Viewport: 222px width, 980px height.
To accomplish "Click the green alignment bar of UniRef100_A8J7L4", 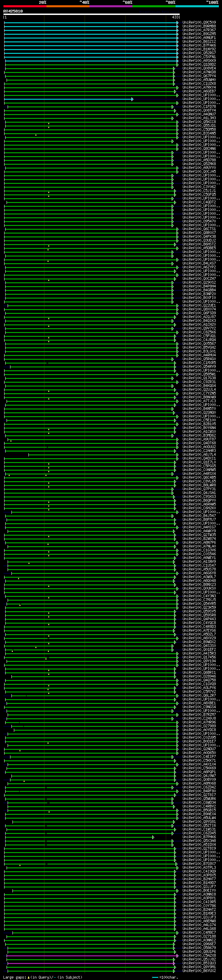I will pyautogui.click(x=103, y=455).
